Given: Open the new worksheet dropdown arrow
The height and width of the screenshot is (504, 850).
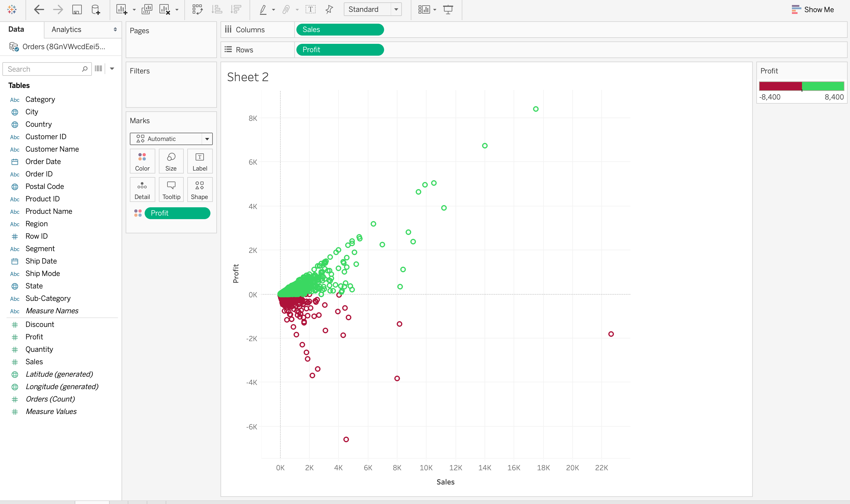Looking at the screenshot, I should [134, 10].
